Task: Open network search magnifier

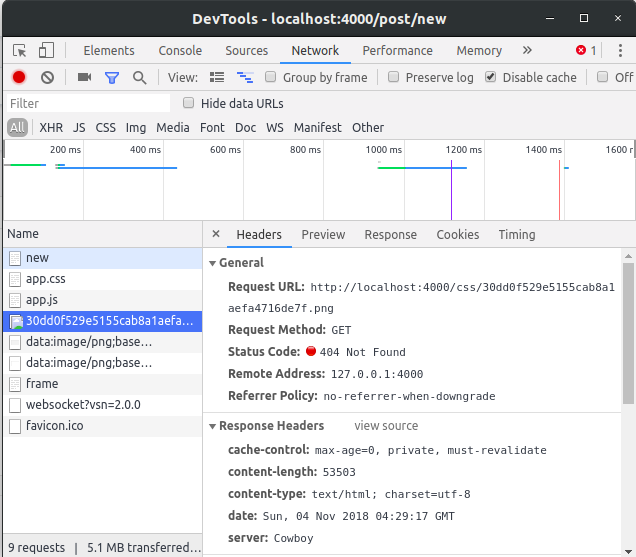Action: click(140, 77)
